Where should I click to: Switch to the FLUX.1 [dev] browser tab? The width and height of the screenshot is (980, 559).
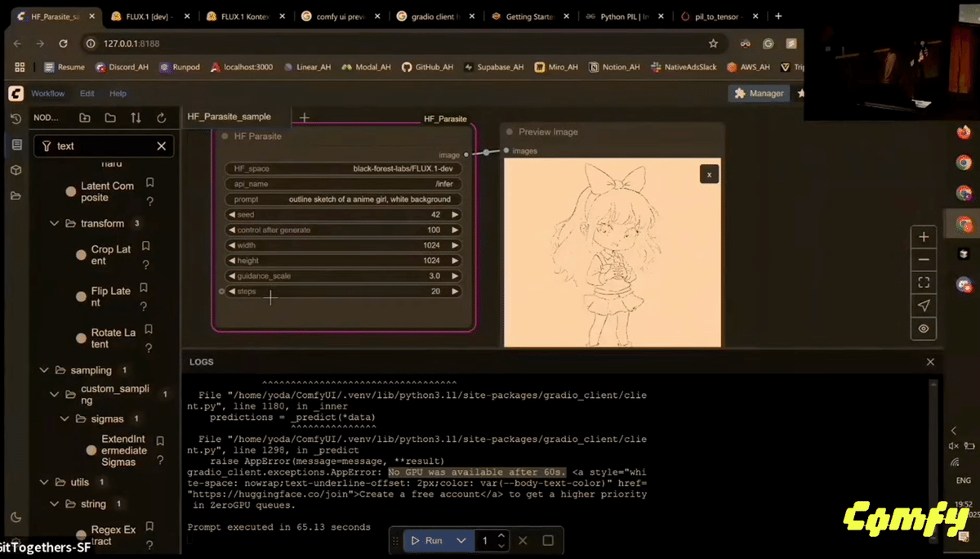point(149,16)
